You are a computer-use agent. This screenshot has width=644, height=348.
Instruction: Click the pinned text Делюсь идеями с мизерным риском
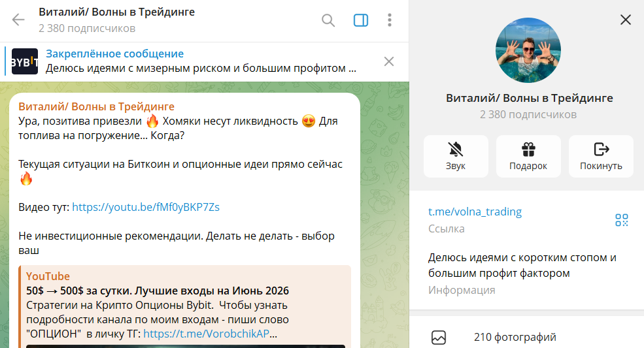(201, 68)
